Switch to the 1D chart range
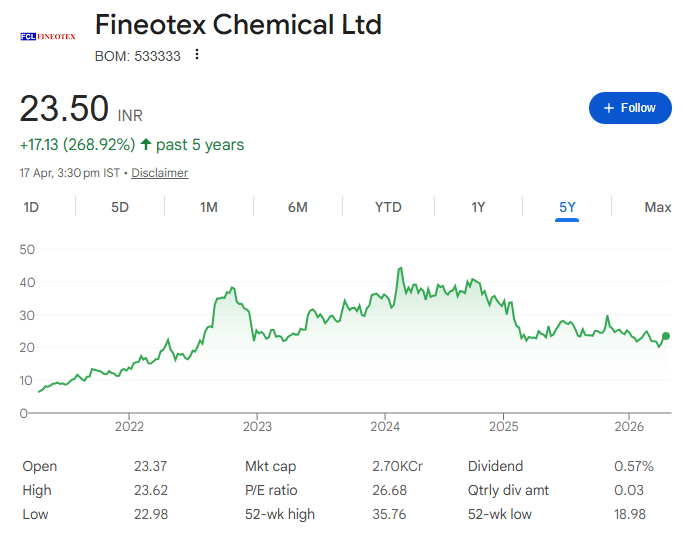This screenshot has height=535, width=684. click(31, 207)
